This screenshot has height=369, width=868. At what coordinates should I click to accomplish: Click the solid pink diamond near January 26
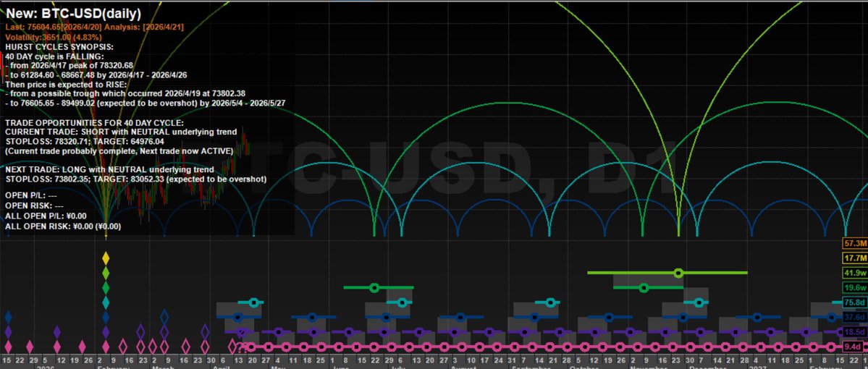82,347
